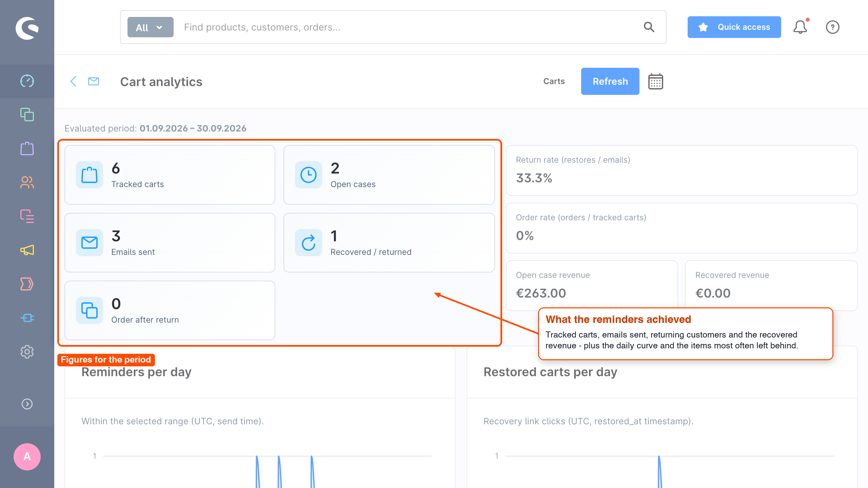The height and width of the screenshot is (488, 868).
Task: Click the 33.3% return rate value
Action: (x=534, y=178)
